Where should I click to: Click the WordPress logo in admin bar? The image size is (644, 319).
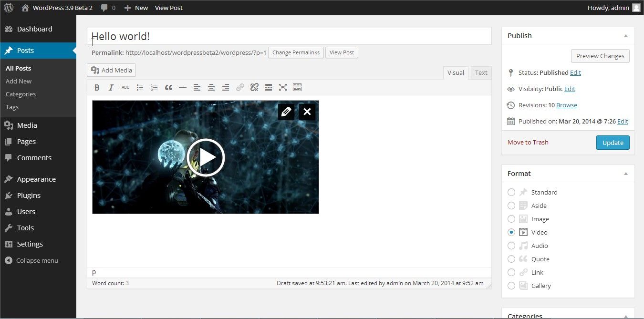(9, 8)
